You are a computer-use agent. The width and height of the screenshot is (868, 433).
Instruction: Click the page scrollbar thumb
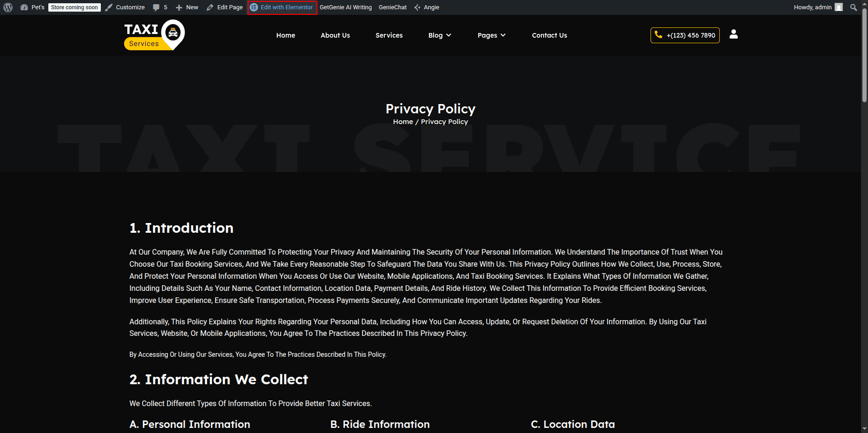[x=864, y=55]
